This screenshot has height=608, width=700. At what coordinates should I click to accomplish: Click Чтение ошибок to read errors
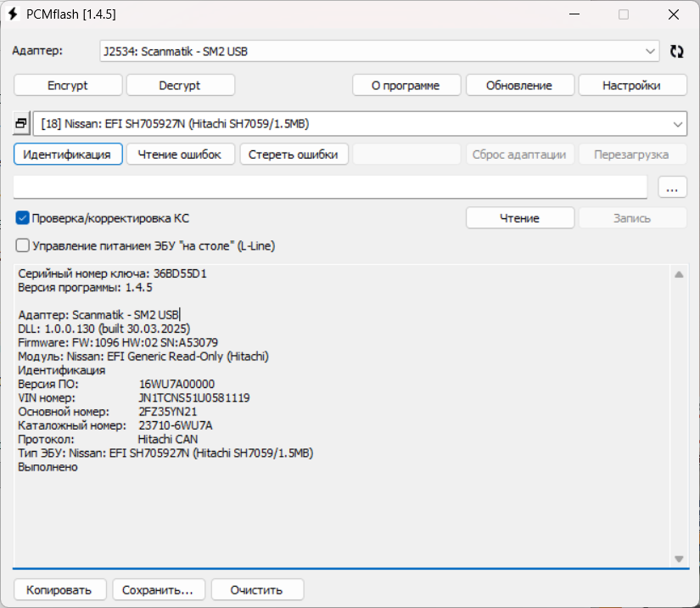[180, 155]
